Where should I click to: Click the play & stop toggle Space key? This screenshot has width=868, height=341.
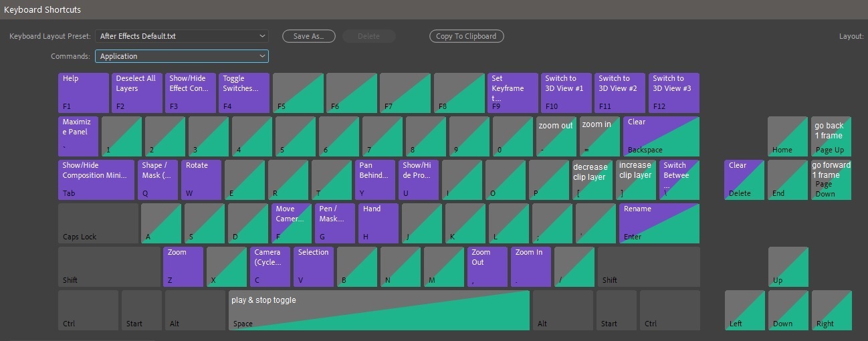click(378, 310)
